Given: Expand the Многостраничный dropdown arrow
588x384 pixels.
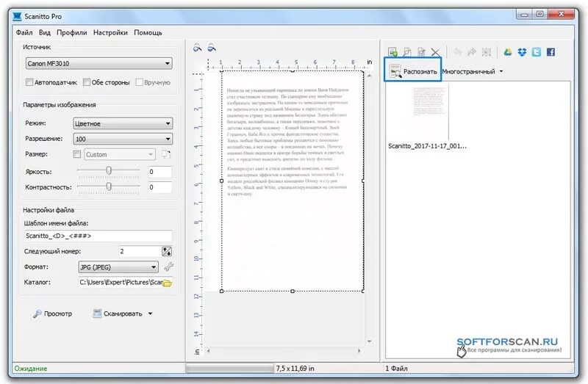Looking at the screenshot, I should [x=501, y=71].
